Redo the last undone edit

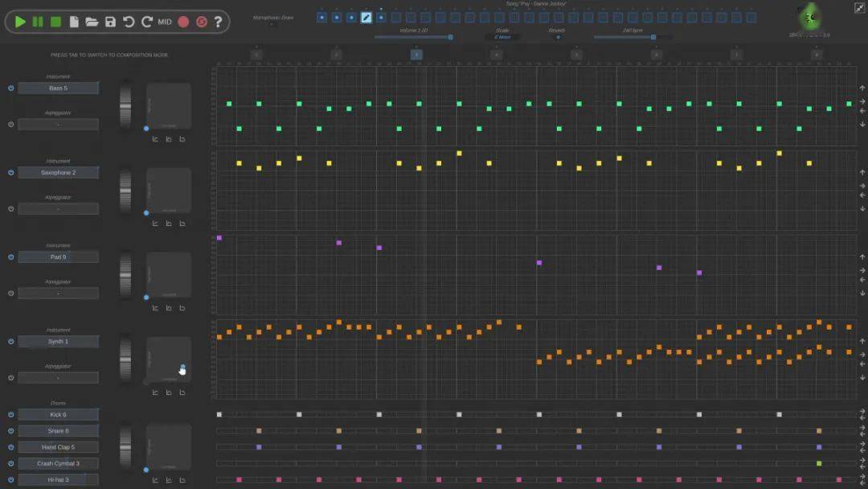[x=147, y=22]
